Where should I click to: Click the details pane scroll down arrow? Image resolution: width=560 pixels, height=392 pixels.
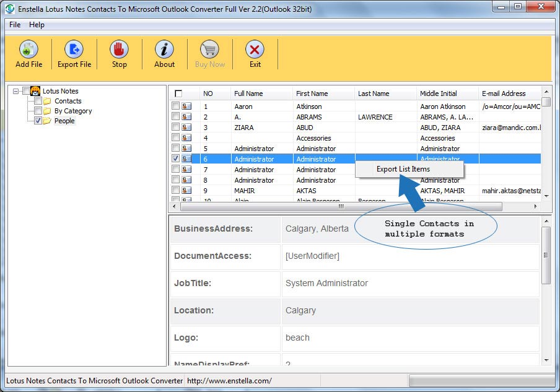pyautogui.click(x=546, y=360)
